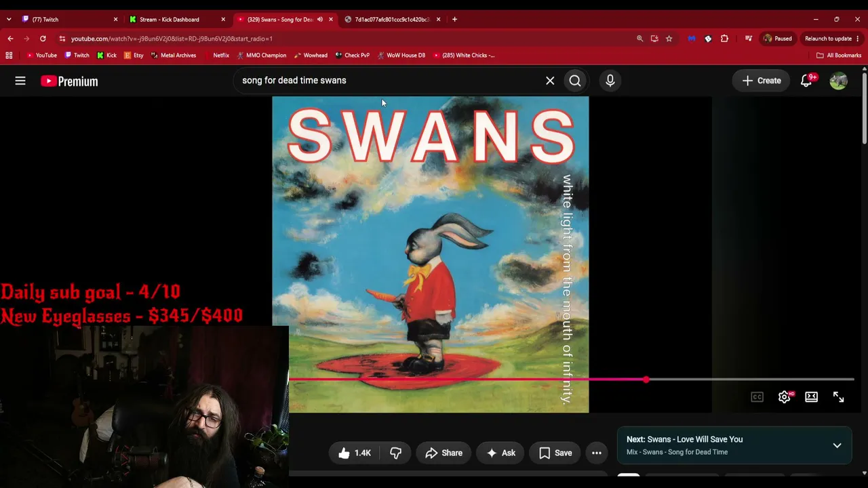868x488 pixels.
Task: Open YouTube notifications bell
Action: [806, 81]
